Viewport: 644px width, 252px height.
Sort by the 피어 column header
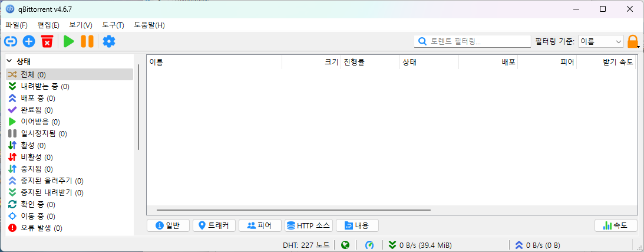click(547, 62)
